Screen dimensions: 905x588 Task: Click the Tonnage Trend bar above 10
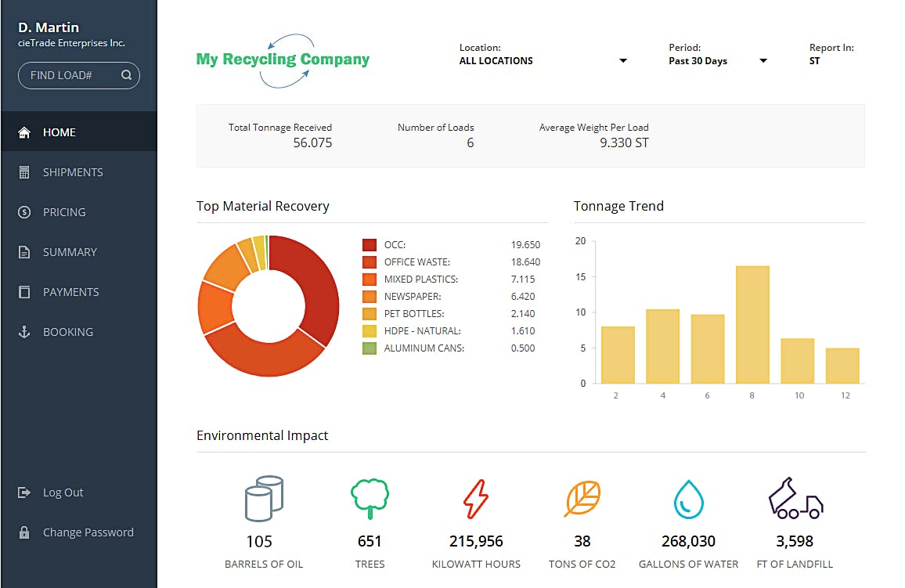(798, 361)
